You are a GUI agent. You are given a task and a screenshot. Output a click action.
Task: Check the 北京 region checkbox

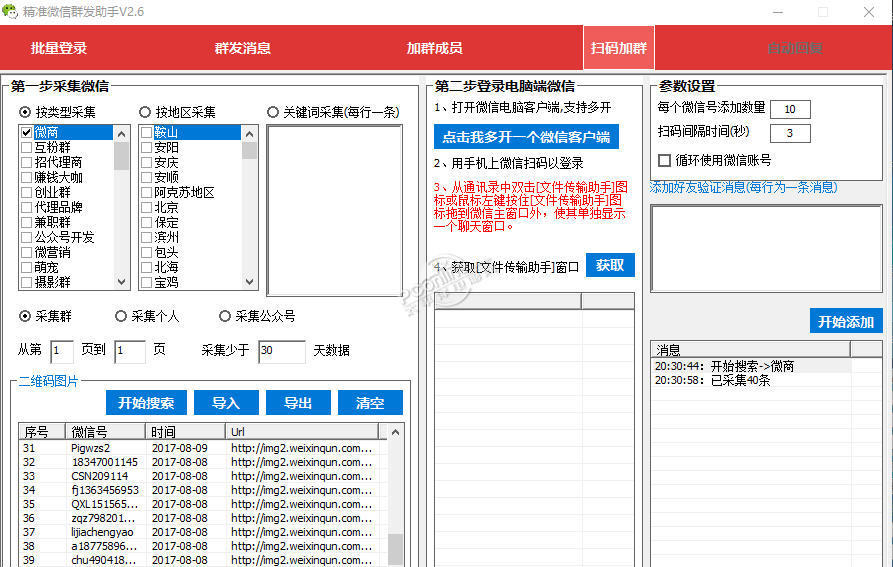point(146,207)
